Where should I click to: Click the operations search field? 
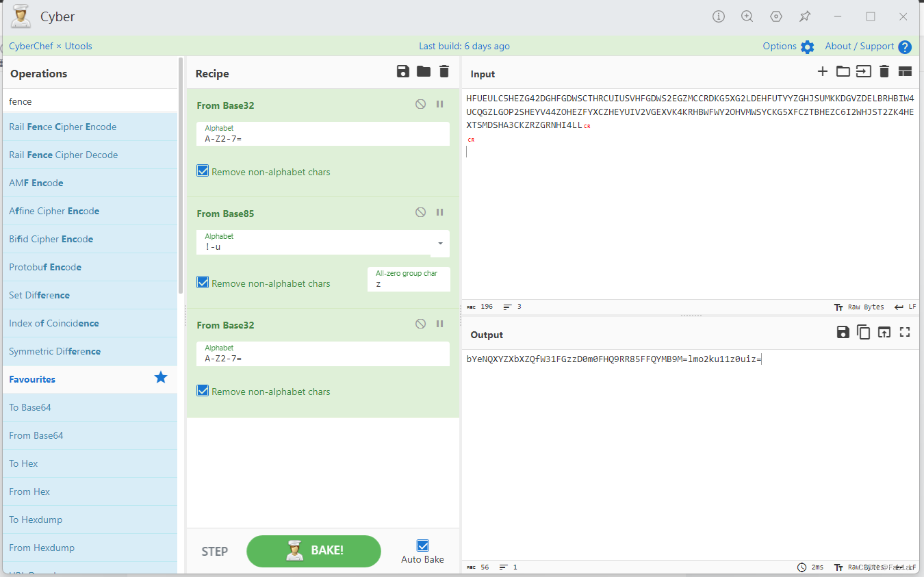(x=90, y=101)
